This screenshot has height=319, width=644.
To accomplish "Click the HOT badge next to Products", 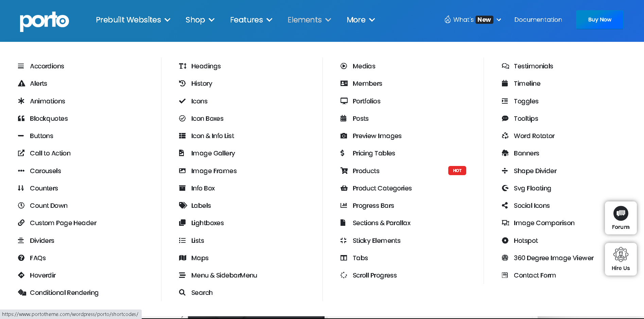I will [457, 171].
